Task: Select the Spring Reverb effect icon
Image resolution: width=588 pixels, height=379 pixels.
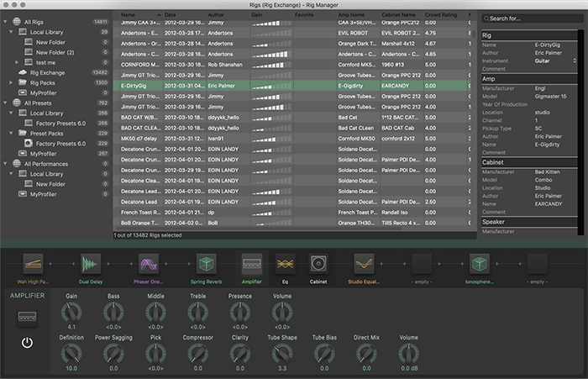Action: (x=207, y=264)
